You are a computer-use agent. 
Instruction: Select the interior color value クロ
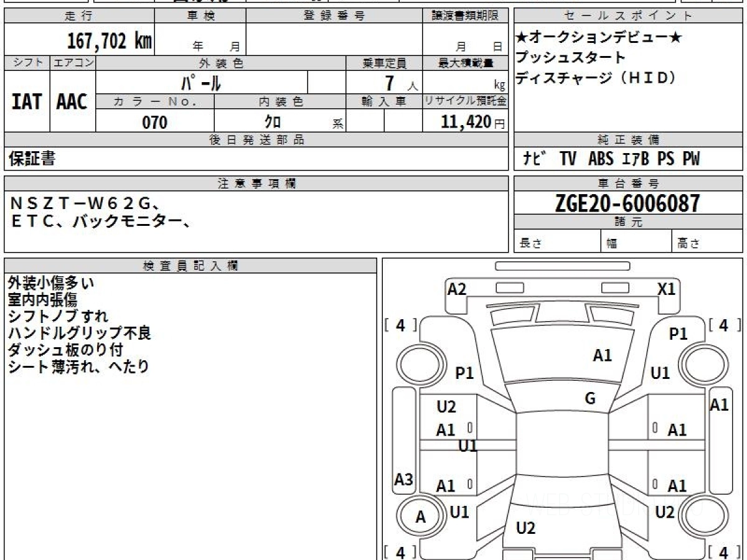[x=273, y=122]
